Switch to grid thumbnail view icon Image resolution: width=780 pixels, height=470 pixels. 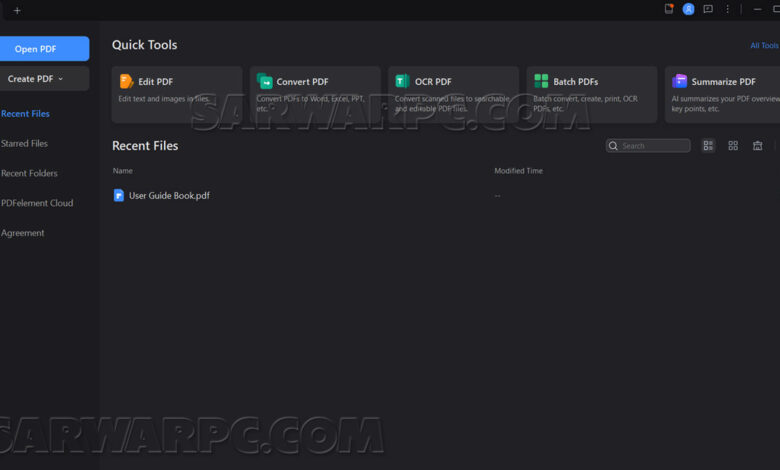pos(733,146)
